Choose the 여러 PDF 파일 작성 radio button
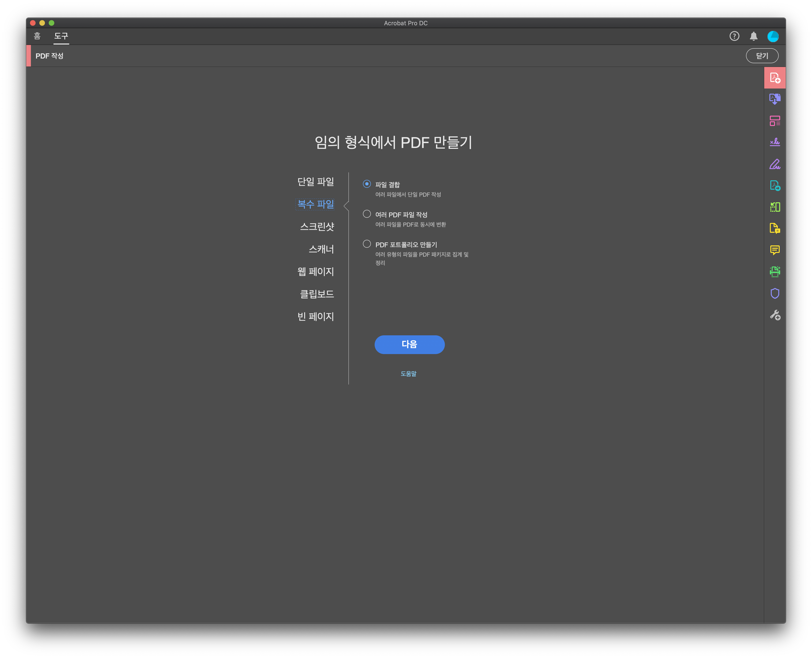Image resolution: width=812 pixels, height=658 pixels. point(366,214)
